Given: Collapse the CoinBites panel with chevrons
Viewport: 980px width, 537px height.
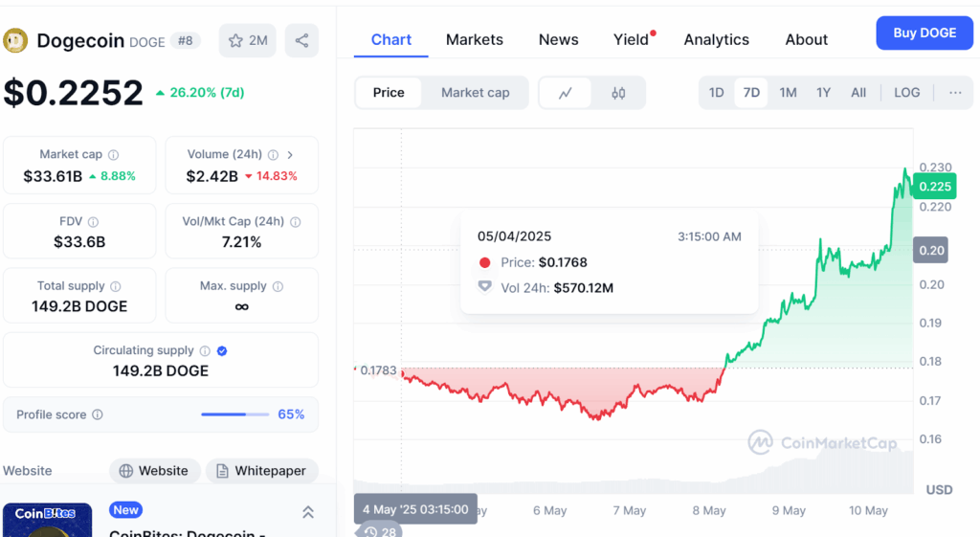Looking at the screenshot, I should 308,513.
